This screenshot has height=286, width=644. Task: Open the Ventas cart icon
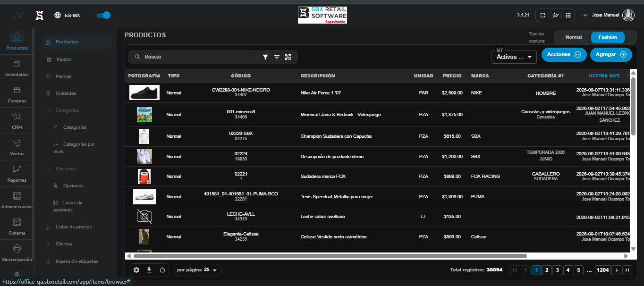point(17,143)
